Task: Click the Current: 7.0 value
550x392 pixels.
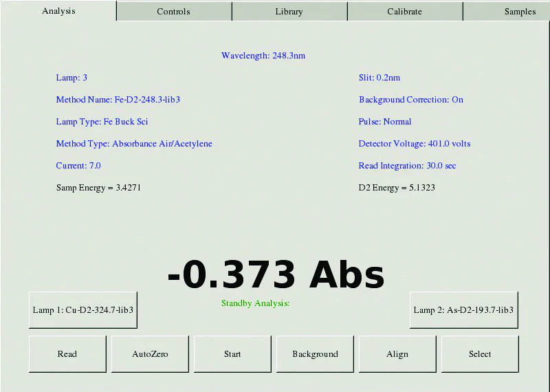Action: point(78,166)
